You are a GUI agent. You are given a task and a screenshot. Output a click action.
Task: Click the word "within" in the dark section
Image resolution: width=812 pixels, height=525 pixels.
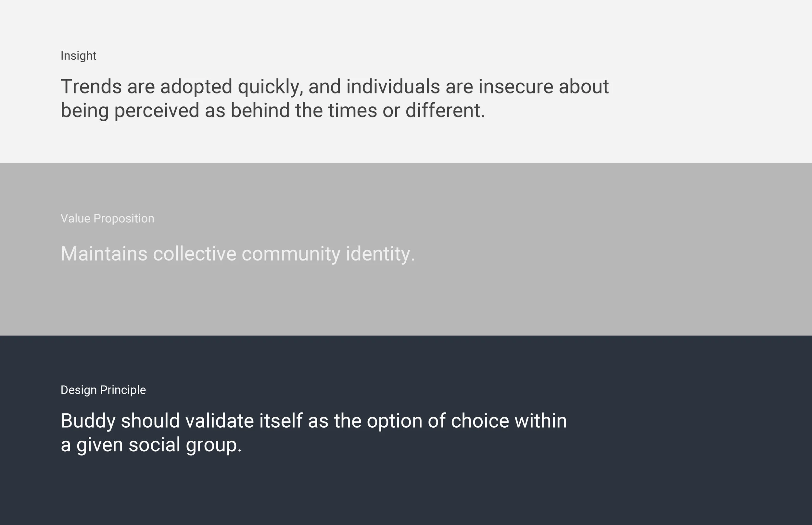(541, 421)
